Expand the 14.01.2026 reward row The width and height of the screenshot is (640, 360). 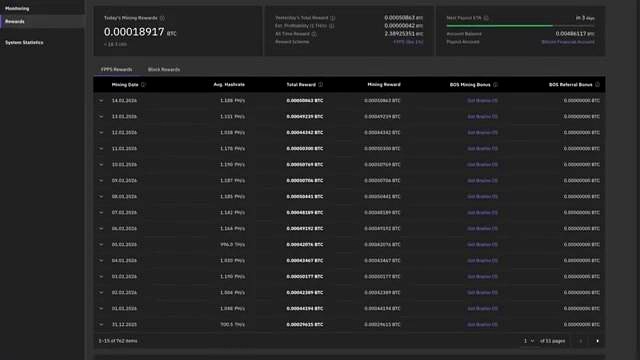point(101,100)
